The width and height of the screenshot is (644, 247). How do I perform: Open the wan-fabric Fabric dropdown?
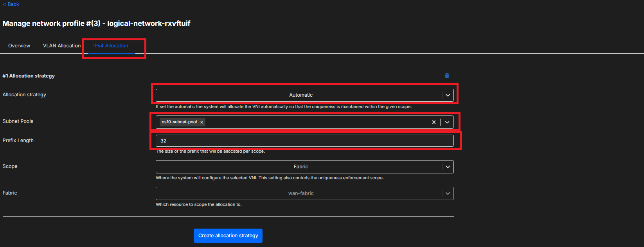[x=300, y=193]
